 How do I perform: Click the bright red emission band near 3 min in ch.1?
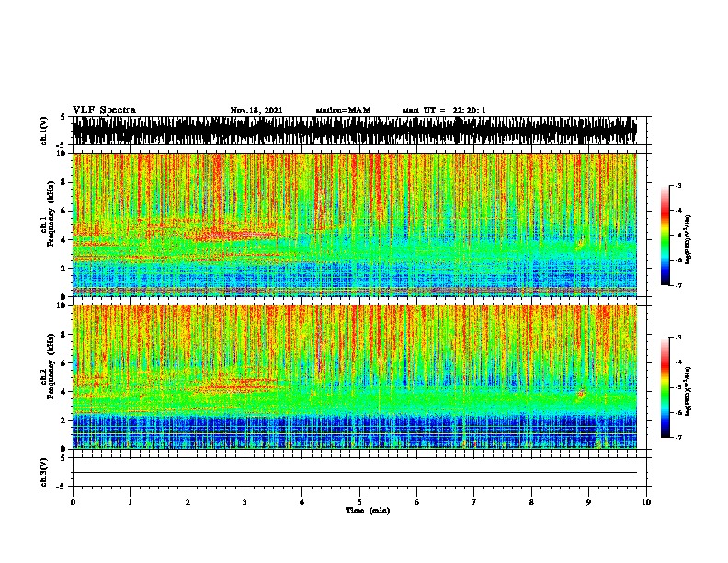click(242, 236)
